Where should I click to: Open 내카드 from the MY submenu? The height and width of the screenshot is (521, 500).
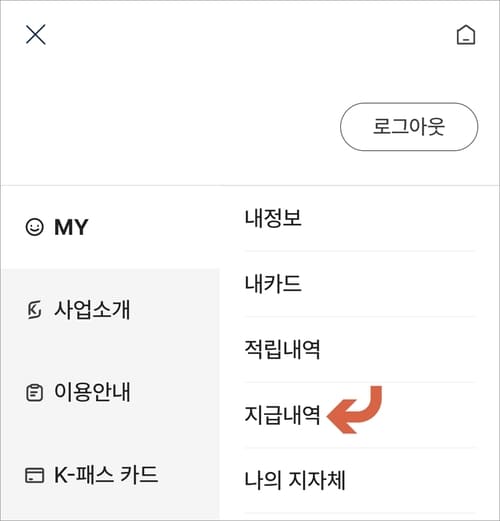(x=360, y=284)
